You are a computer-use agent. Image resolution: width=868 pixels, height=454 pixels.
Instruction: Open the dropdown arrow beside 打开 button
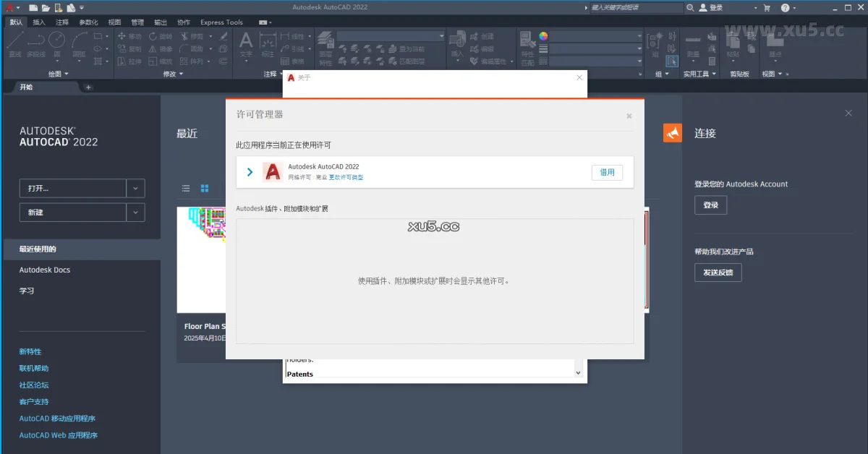[135, 189]
